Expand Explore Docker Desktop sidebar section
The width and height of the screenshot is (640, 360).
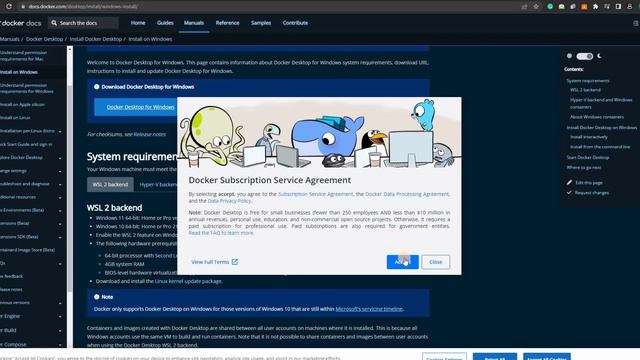[x=60, y=158]
